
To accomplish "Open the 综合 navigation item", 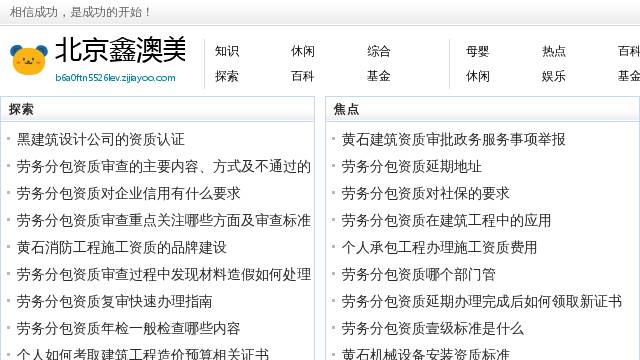I will 379,51.
